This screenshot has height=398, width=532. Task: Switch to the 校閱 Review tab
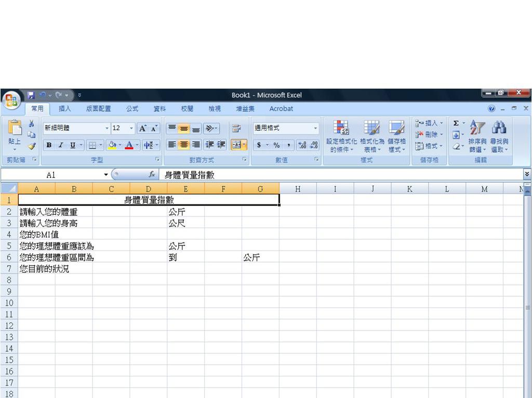pyautogui.click(x=187, y=108)
